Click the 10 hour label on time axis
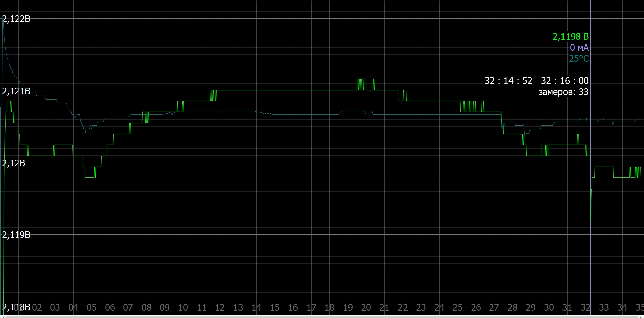The width and height of the screenshot is (644, 318). point(183,307)
